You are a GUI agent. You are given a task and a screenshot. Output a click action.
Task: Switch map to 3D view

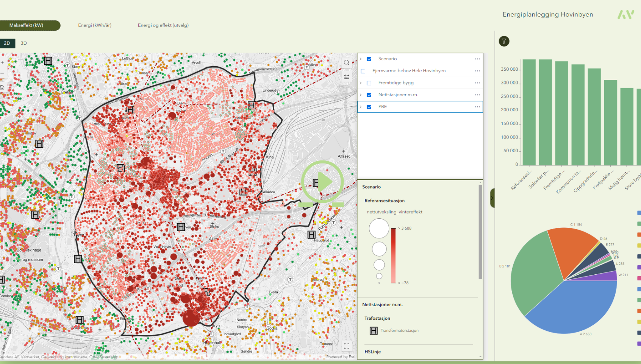coord(24,43)
